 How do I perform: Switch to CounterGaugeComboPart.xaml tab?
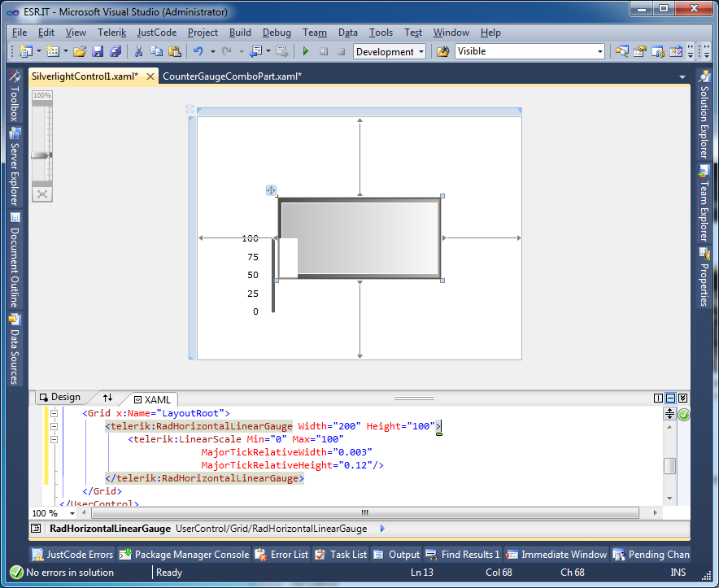[232, 76]
